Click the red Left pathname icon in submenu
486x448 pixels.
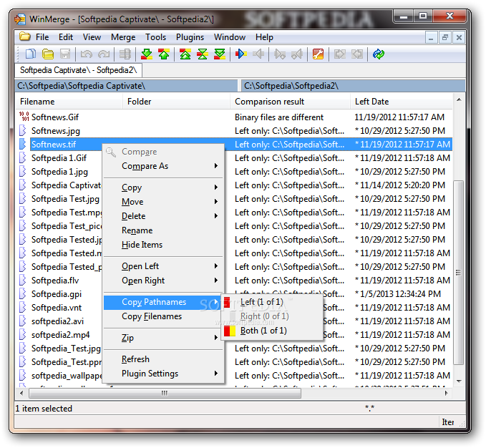227,302
